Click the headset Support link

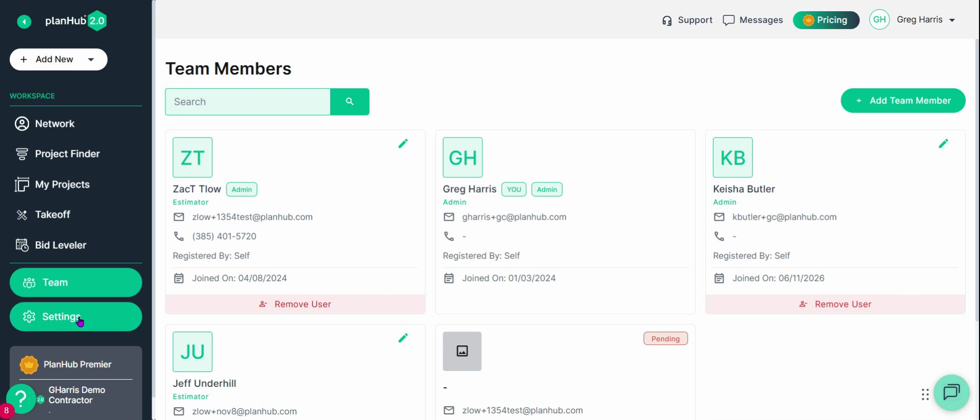[x=687, y=20]
